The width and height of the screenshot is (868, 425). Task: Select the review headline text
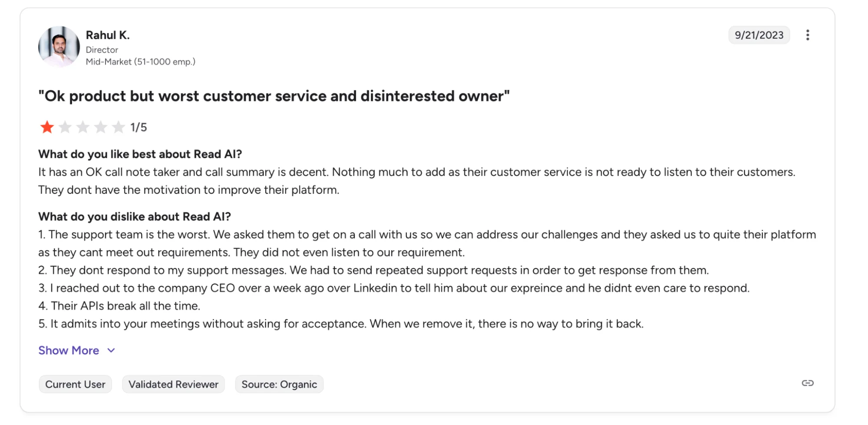pyautogui.click(x=274, y=96)
